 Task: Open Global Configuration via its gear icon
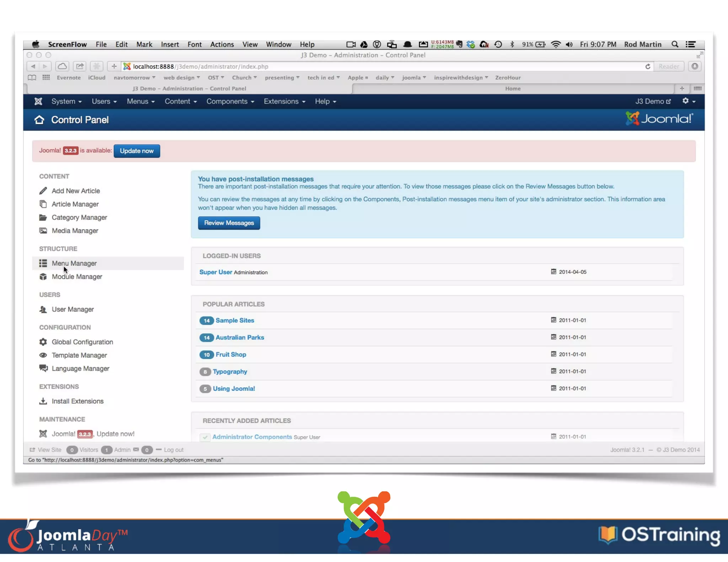[x=43, y=342]
